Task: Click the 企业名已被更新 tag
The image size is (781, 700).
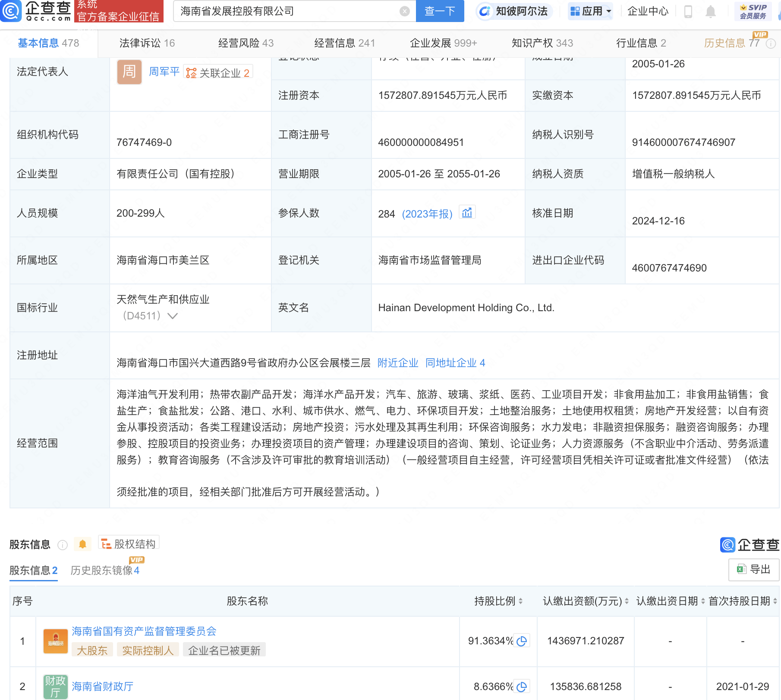Action: (x=224, y=650)
